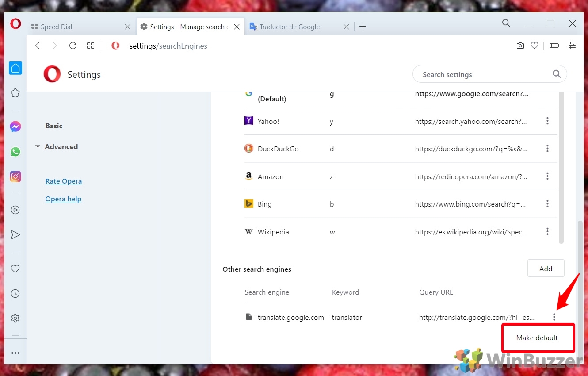Open Basic settings section

[54, 126]
